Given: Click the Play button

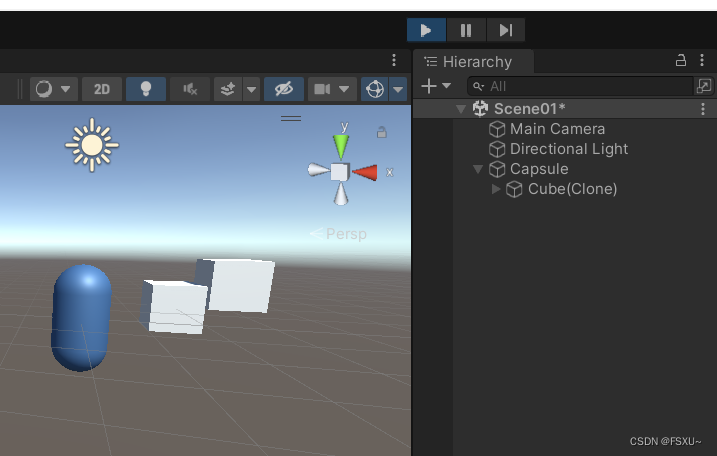Looking at the screenshot, I should coord(426,30).
